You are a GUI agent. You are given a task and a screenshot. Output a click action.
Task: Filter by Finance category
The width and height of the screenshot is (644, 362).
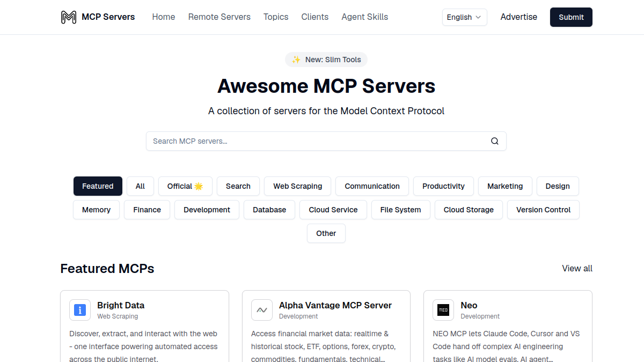coord(147,210)
